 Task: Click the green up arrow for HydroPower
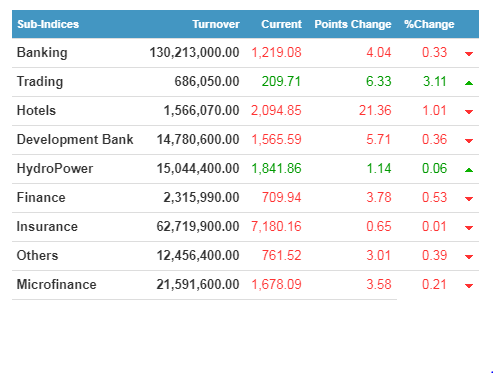point(469,170)
